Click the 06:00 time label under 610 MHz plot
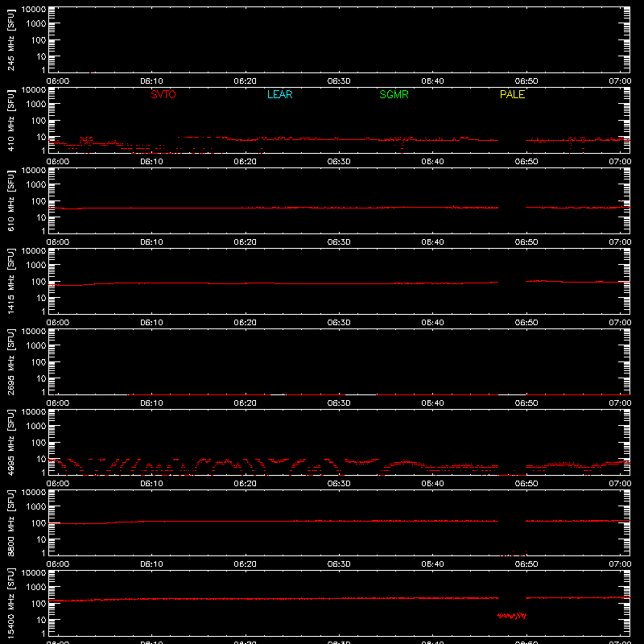This screenshot has width=644, height=644. click(58, 242)
